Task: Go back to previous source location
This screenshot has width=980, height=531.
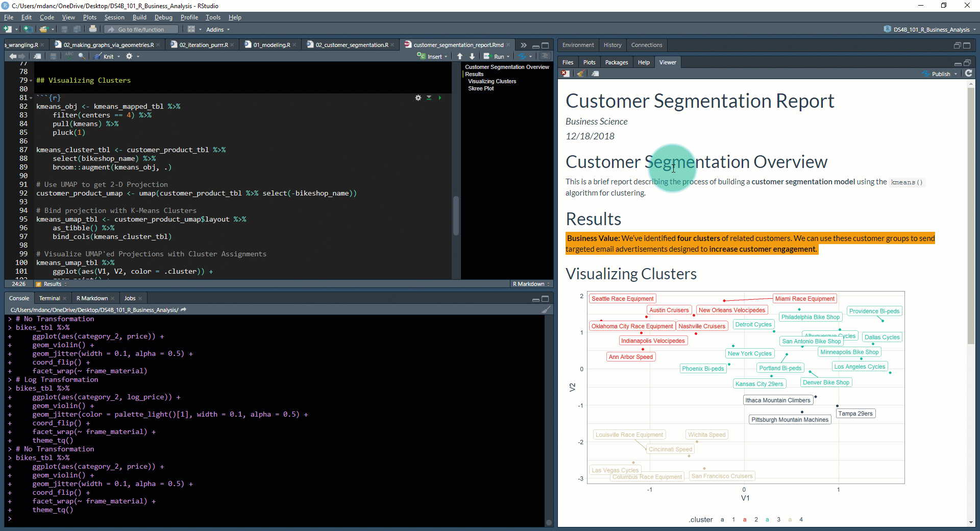Action: pos(13,56)
